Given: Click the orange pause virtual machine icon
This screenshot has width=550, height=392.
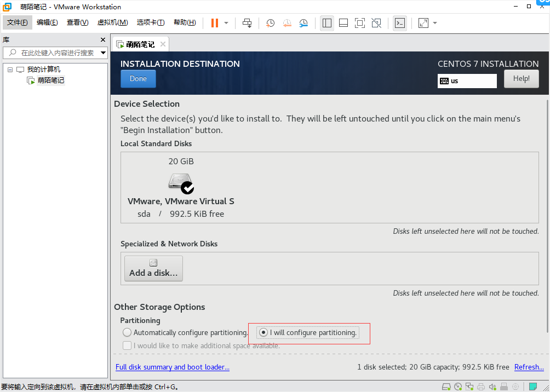Looking at the screenshot, I should click(214, 23).
